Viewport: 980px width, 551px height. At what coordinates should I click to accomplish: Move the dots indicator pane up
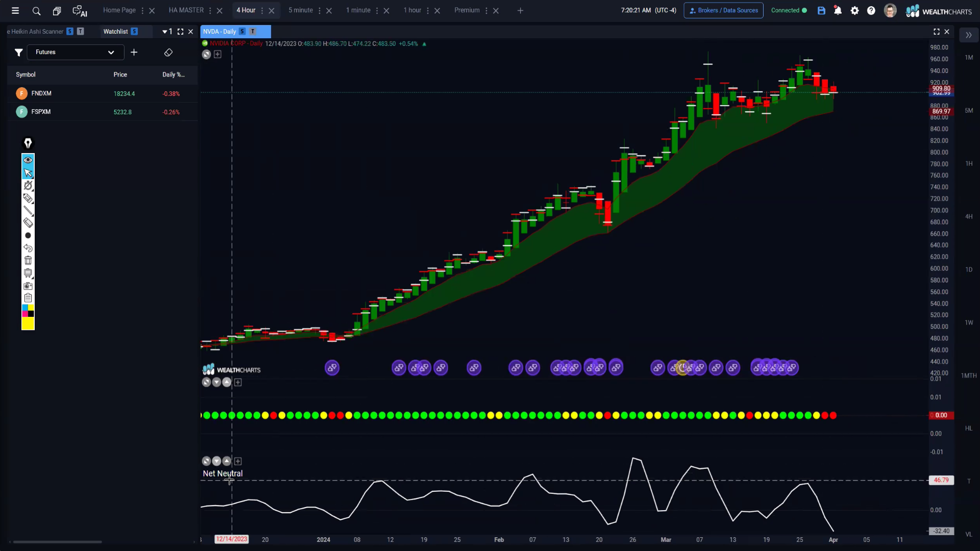pos(227,382)
